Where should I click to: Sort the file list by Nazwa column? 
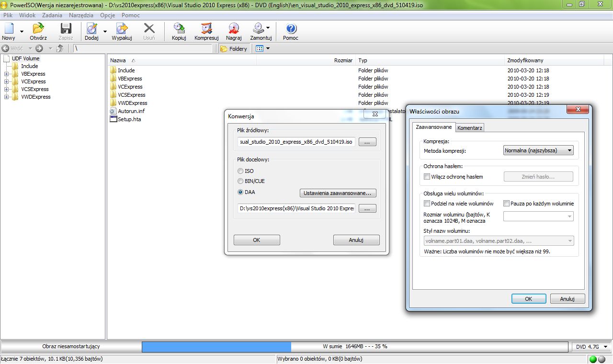click(x=182, y=60)
